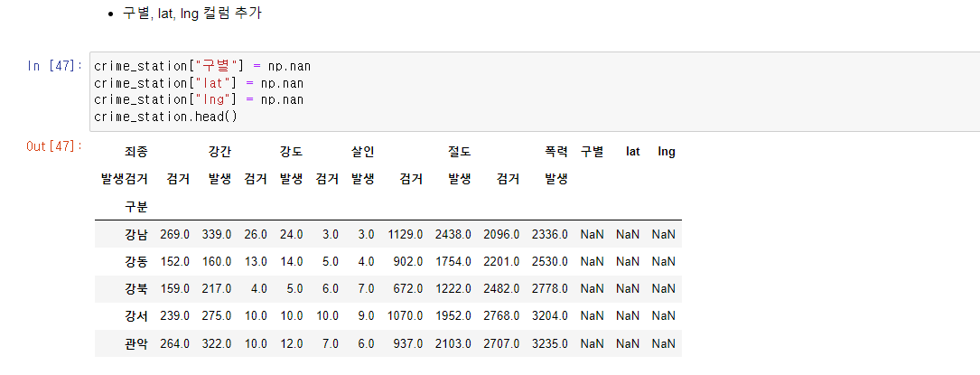Click the lng column header
This screenshot has width=980, height=375.
point(667,151)
